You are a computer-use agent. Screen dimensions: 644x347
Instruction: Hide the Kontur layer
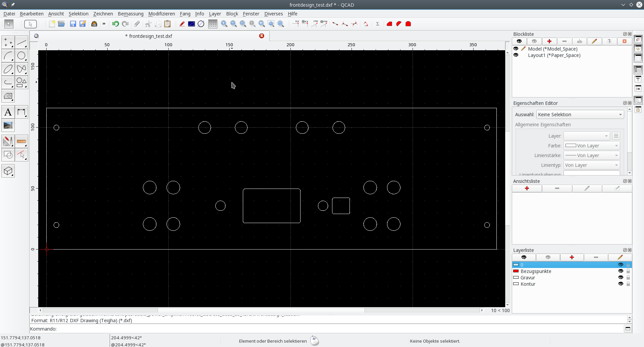pos(621,284)
